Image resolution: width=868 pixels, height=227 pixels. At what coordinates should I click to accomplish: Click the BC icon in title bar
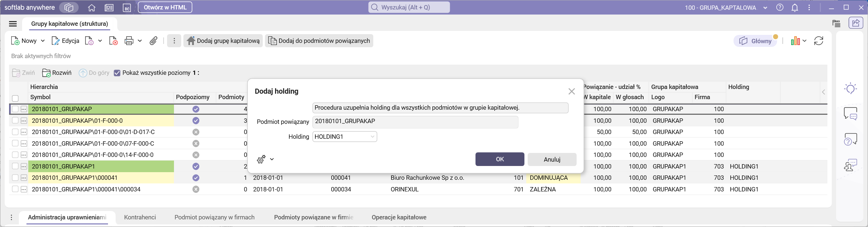coord(127,8)
